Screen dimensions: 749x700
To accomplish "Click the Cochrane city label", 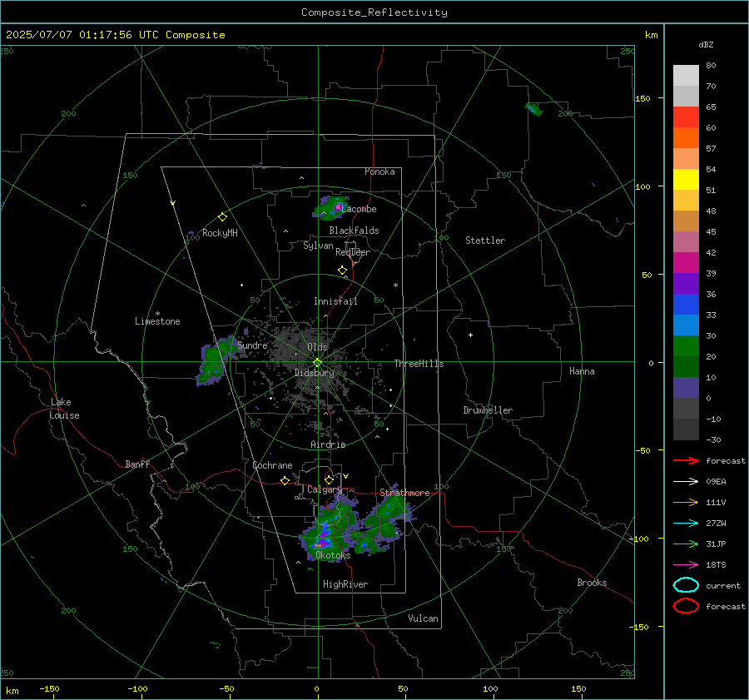I will pos(272,465).
